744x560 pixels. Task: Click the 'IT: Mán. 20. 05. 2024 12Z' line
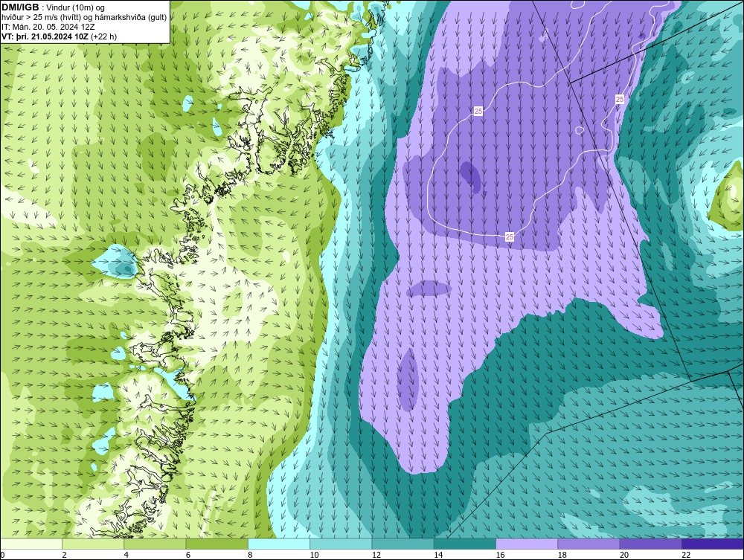click(x=48, y=27)
